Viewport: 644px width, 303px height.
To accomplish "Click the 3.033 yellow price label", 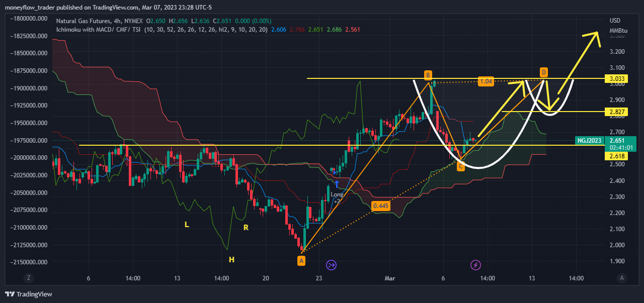I will click(x=617, y=79).
